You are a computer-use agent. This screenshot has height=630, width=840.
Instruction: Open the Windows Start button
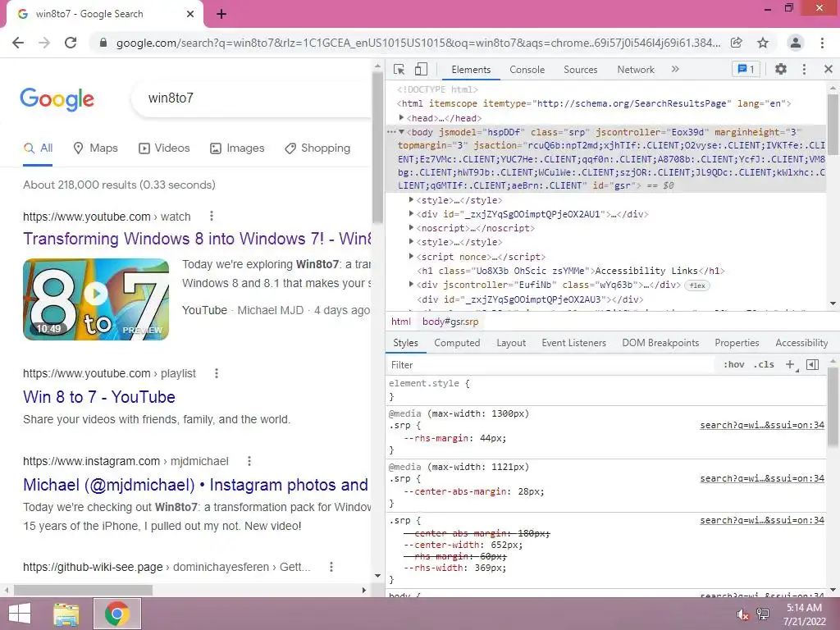[x=20, y=614]
